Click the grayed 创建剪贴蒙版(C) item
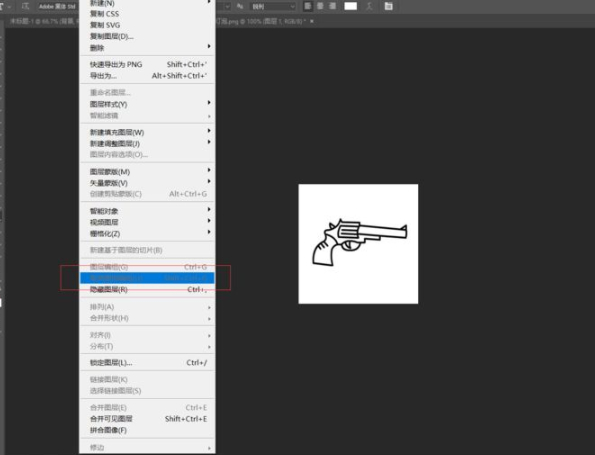595x455 pixels. tap(147, 194)
